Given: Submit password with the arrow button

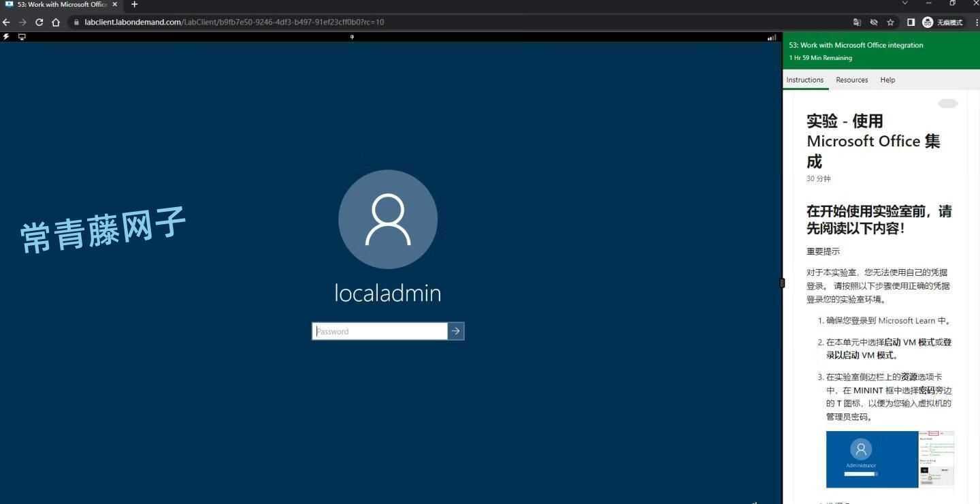Looking at the screenshot, I should click(456, 331).
